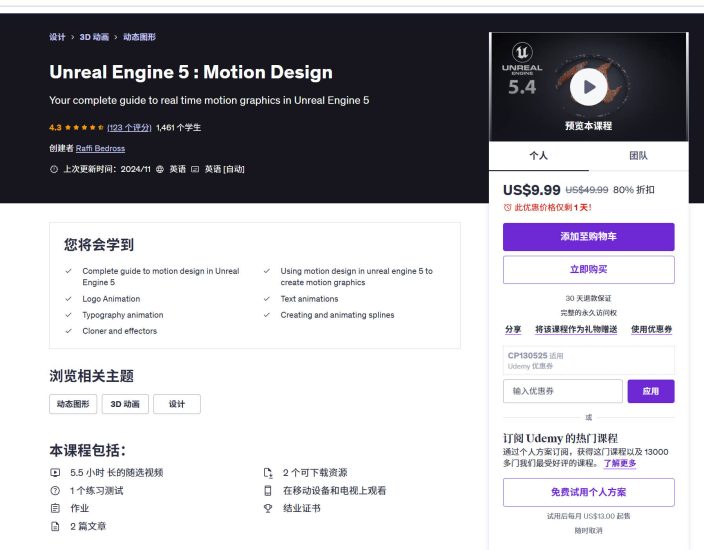Screen dimensions: 704x550
Task: Select the 动态图形 topic tag button
Action: tap(73, 404)
